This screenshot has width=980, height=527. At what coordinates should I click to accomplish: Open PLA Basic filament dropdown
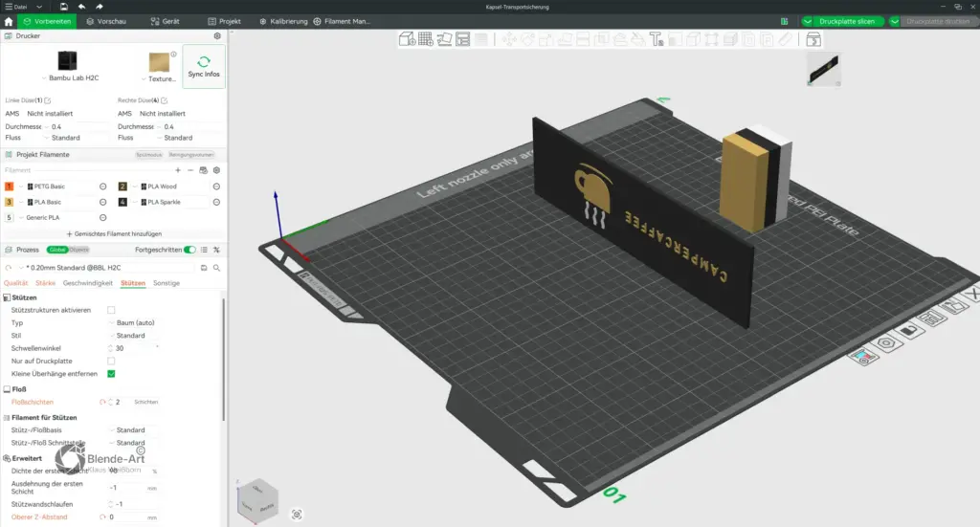[x=56, y=202]
